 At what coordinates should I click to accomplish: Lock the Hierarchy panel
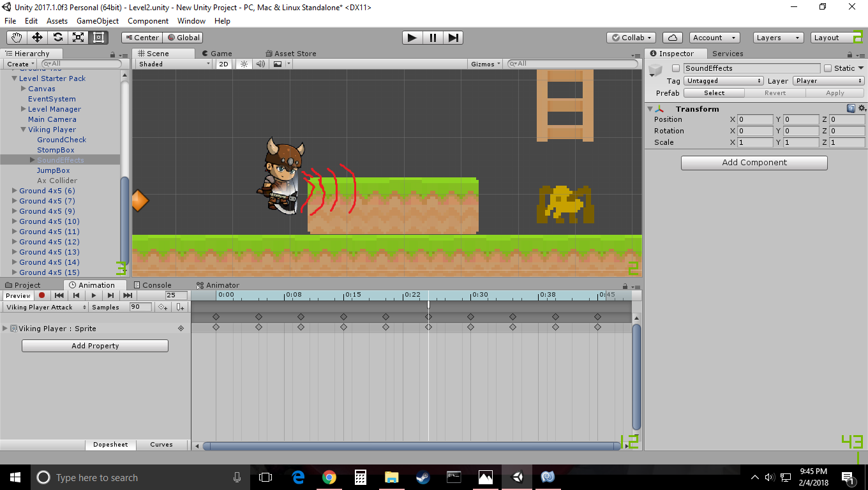pos(113,54)
